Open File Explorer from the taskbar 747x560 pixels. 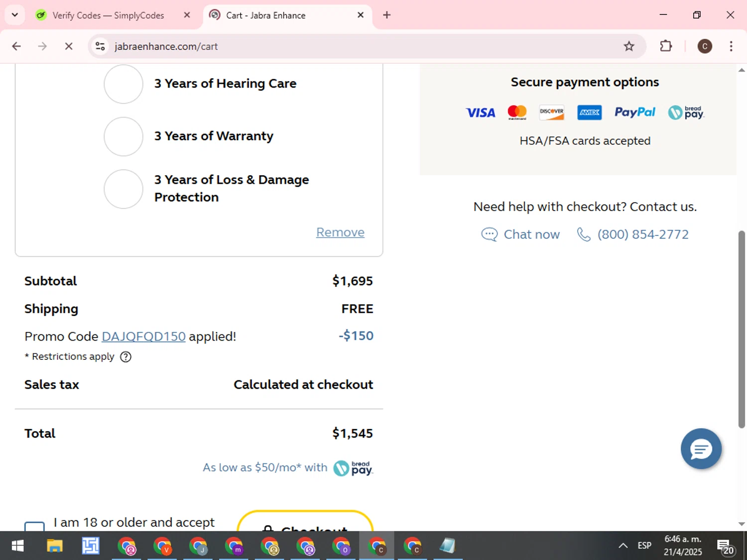click(54, 546)
